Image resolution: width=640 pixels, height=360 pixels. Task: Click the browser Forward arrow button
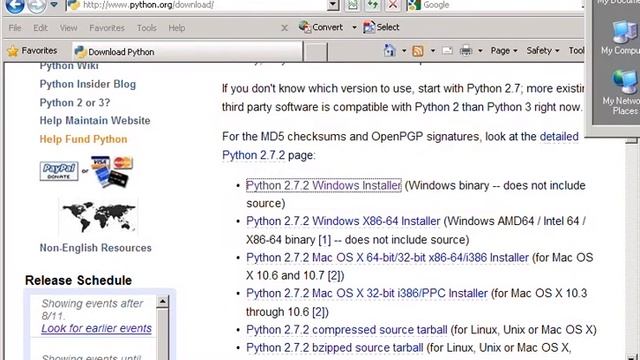(36, 5)
